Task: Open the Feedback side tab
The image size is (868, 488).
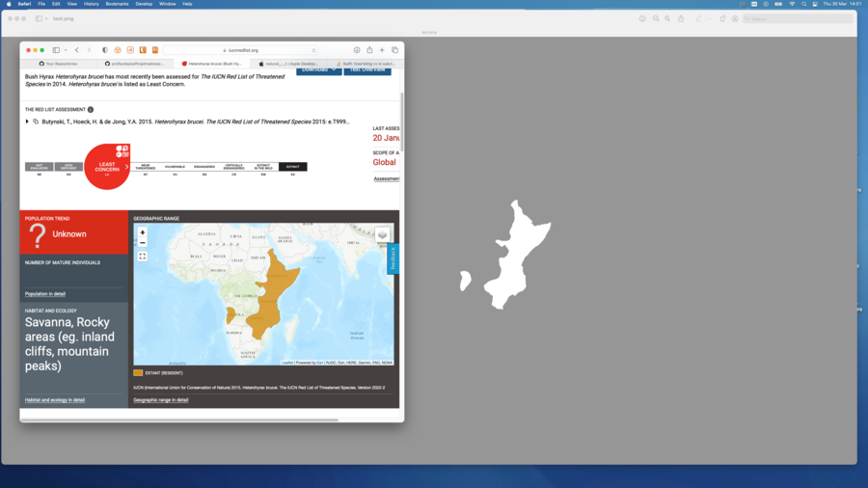Action: click(x=393, y=258)
